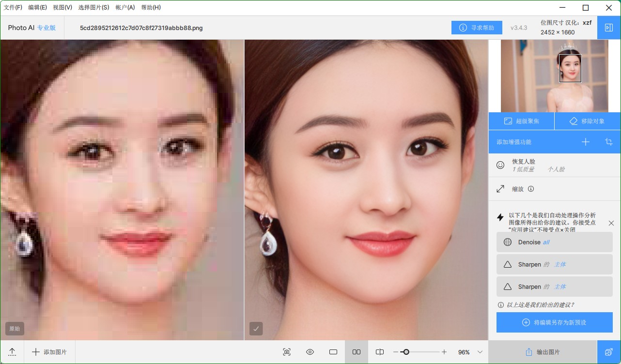
Task: Switch to split slider view layout
Action: point(380,352)
